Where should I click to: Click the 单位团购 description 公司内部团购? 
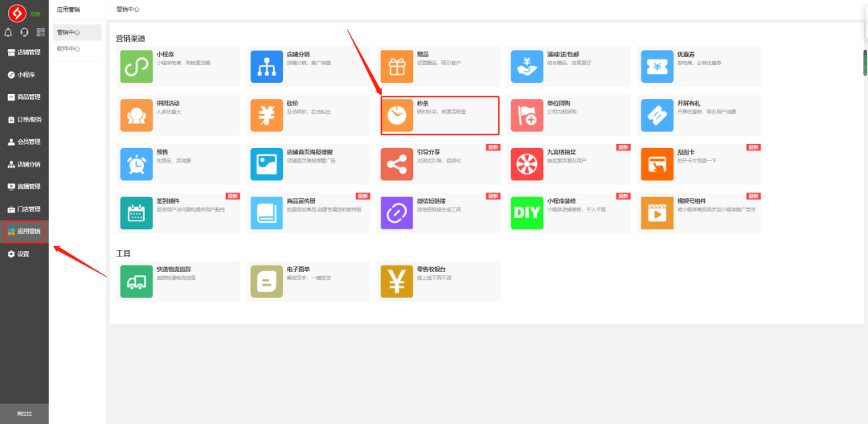click(561, 112)
